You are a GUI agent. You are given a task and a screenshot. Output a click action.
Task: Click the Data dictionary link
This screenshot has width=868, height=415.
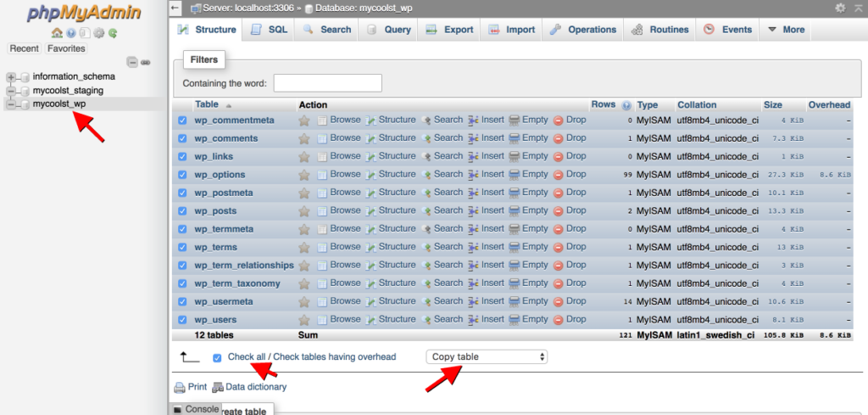tap(256, 387)
